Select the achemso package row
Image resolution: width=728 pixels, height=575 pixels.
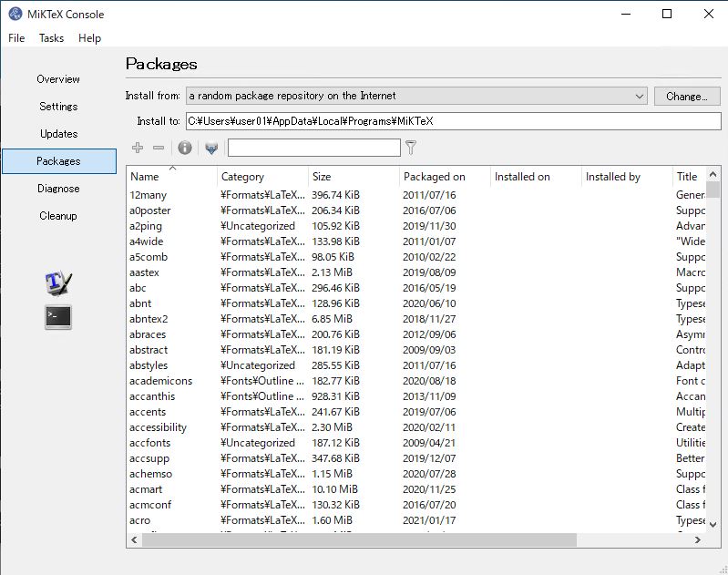click(416, 474)
